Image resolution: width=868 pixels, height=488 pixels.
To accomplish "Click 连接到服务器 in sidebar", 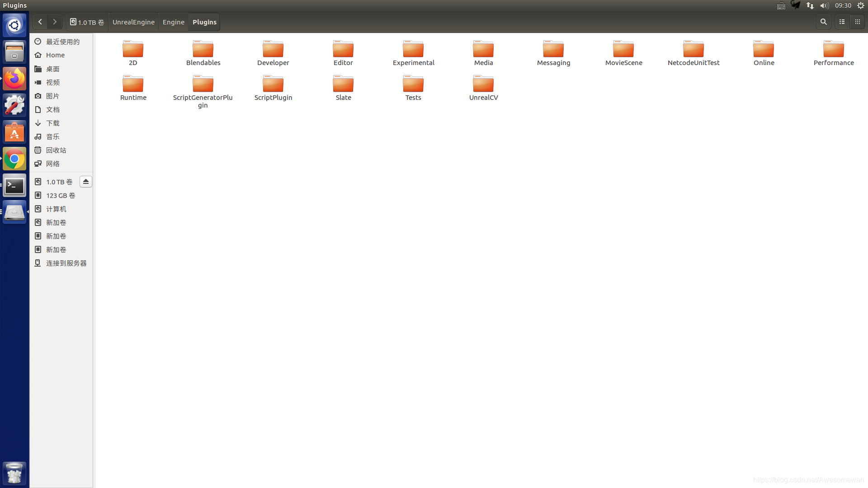I will click(x=66, y=263).
